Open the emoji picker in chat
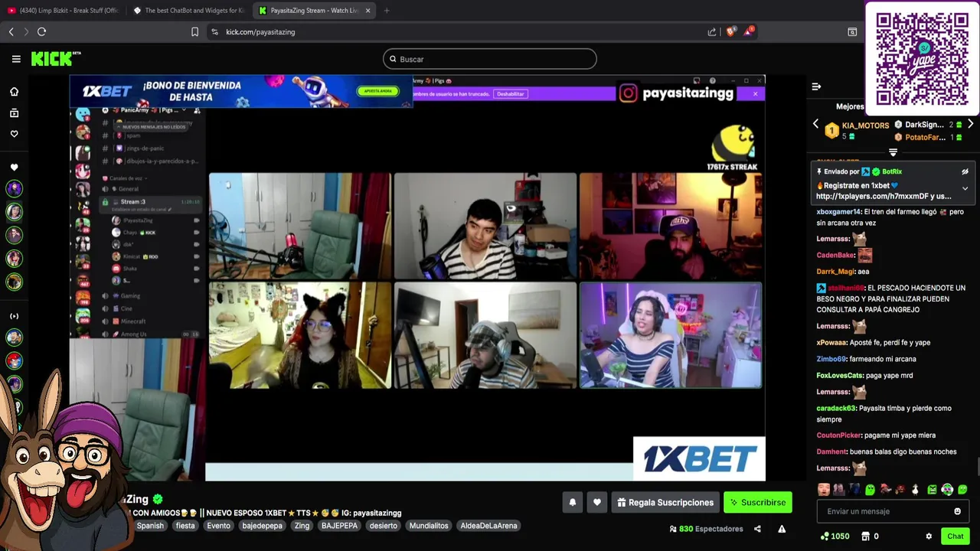 point(957,511)
